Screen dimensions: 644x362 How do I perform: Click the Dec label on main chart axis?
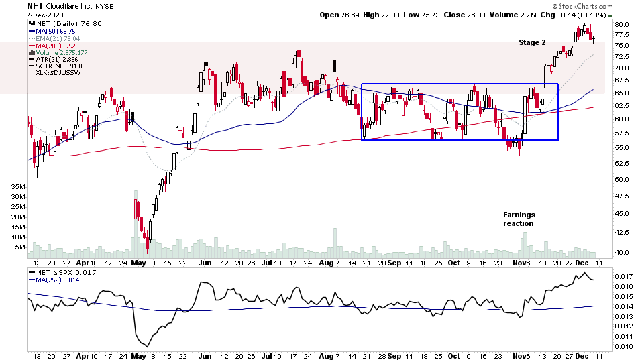[582, 263]
